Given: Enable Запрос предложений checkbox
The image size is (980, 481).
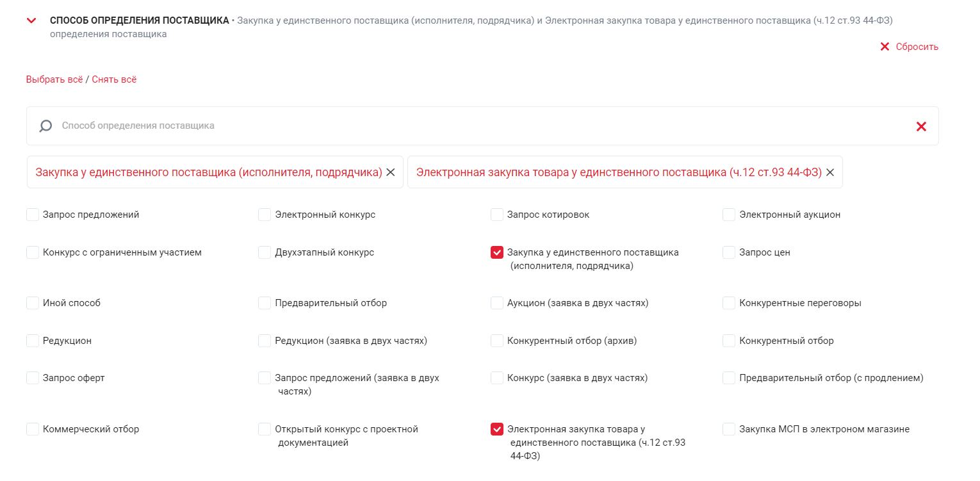Looking at the screenshot, I should [33, 215].
